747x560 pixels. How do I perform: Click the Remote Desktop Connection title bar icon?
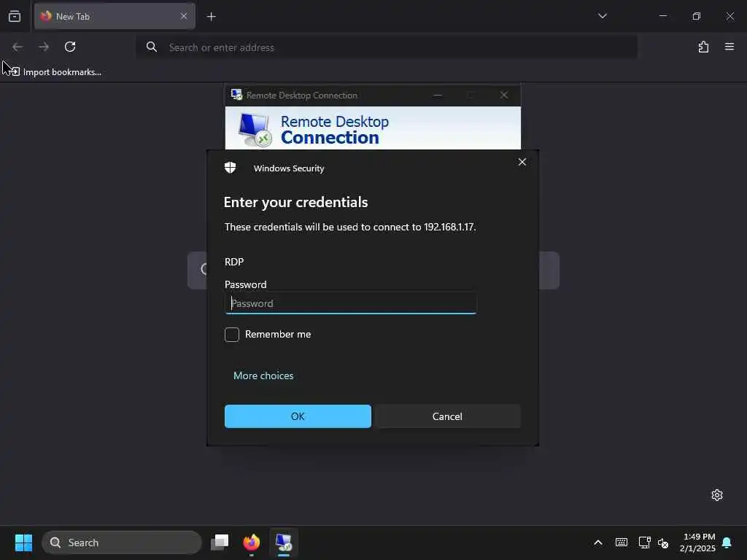pos(236,95)
